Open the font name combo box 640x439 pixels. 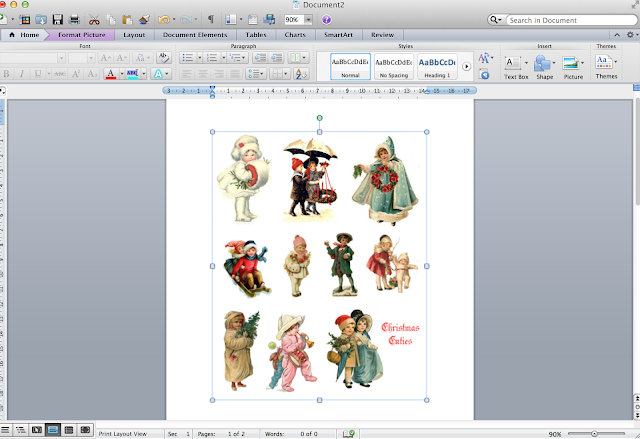tap(33, 58)
